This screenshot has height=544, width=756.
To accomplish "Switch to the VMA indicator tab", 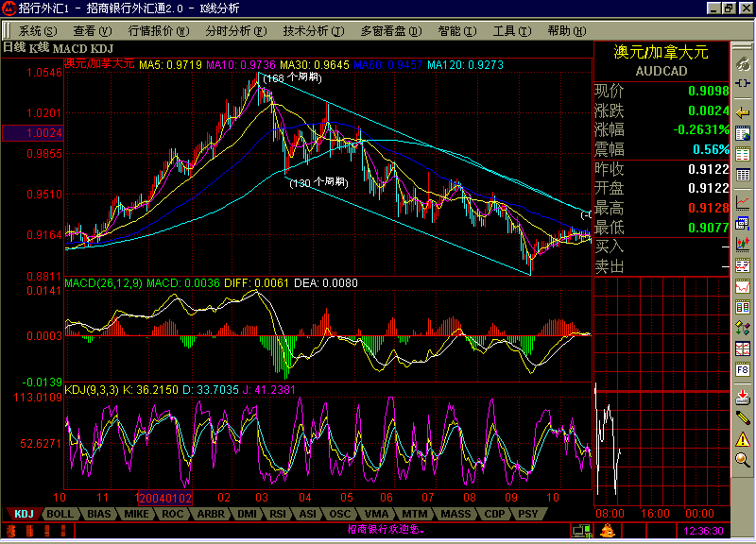I will tap(376, 514).
